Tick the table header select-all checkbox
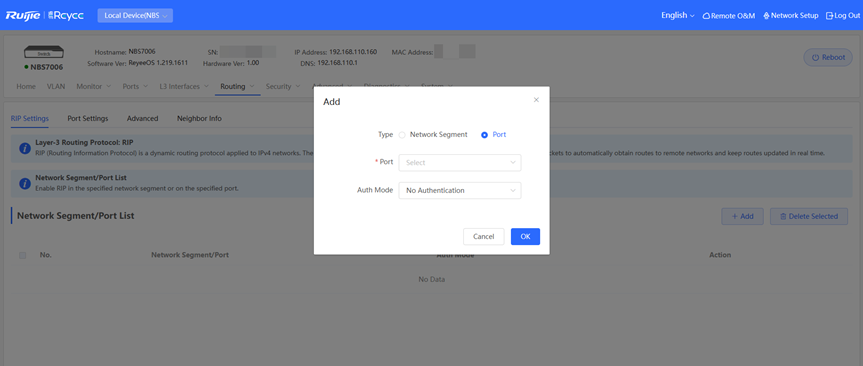The width and height of the screenshot is (863, 366). pos(23,255)
